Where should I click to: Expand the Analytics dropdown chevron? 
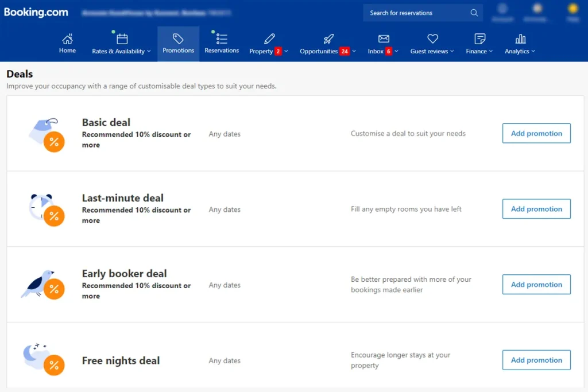pyautogui.click(x=533, y=51)
